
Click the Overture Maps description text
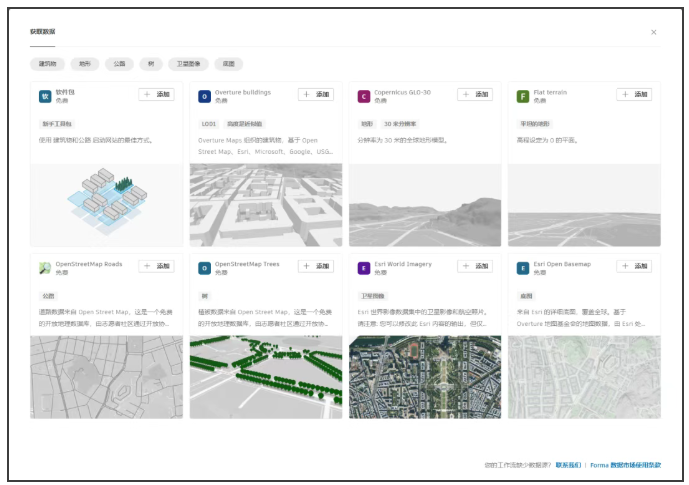point(265,146)
